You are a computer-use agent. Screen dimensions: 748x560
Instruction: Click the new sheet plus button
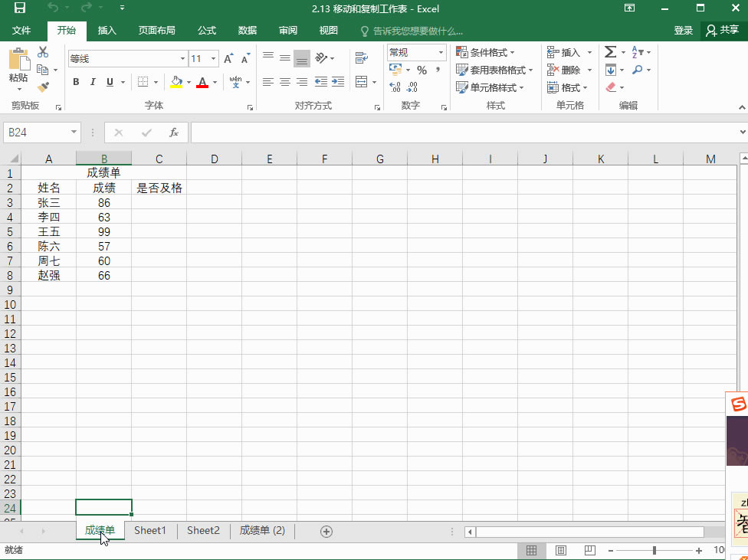click(326, 530)
